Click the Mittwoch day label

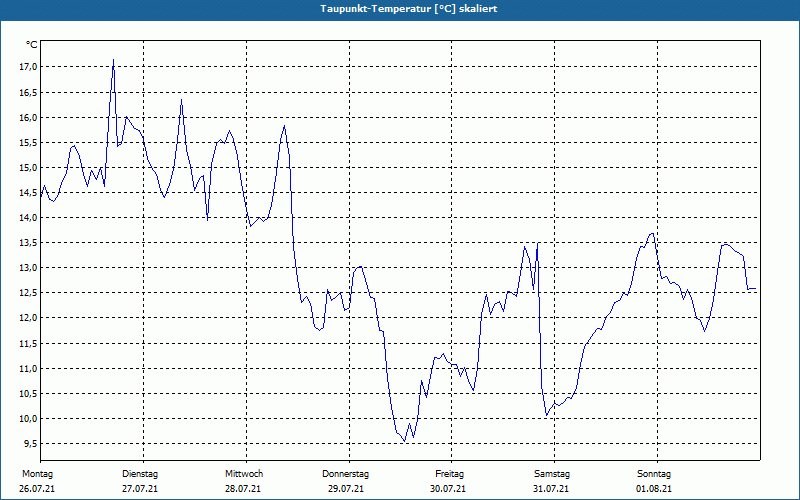pyautogui.click(x=244, y=474)
